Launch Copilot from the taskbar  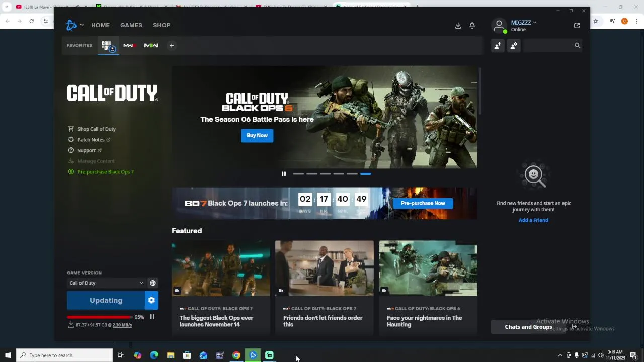tap(138, 355)
